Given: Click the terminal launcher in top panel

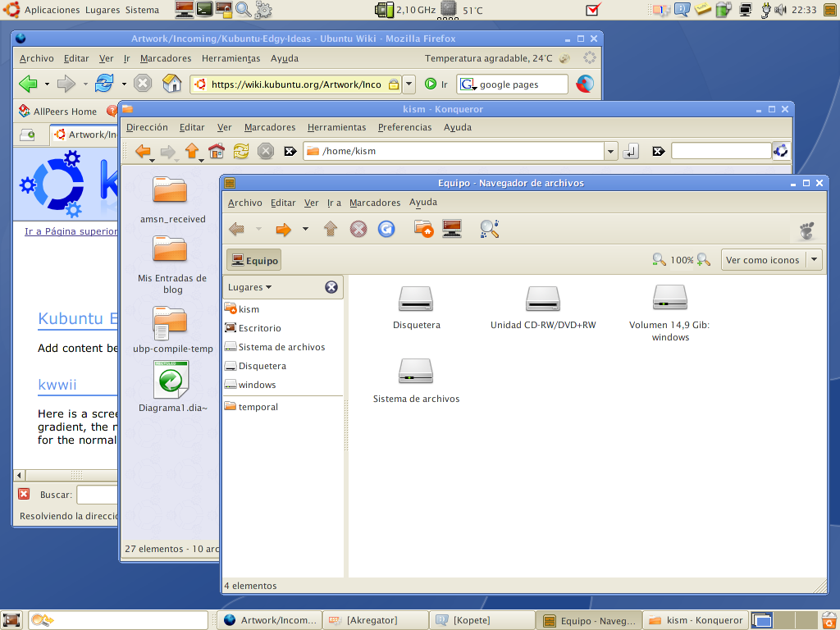Looking at the screenshot, I should pyautogui.click(x=204, y=10).
